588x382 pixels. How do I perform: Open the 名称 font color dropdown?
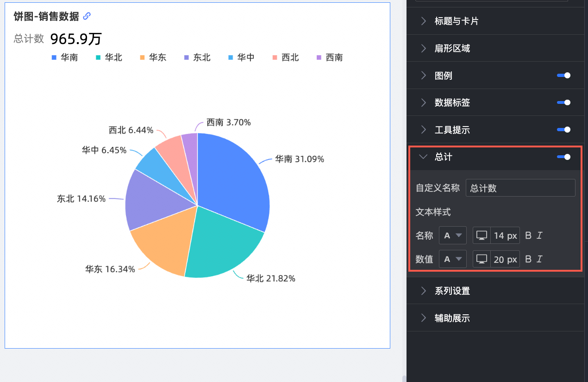click(452, 236)
